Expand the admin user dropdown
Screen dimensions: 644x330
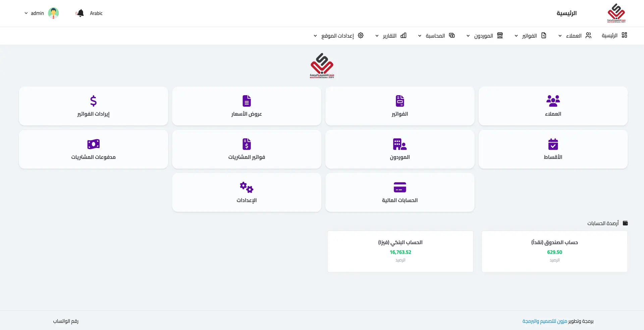[37, 13]
